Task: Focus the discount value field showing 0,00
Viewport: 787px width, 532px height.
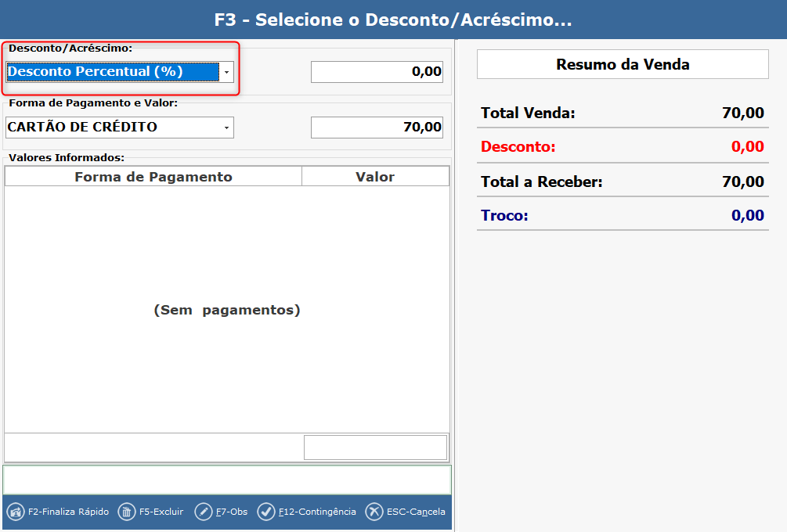Action: [377, 72]
